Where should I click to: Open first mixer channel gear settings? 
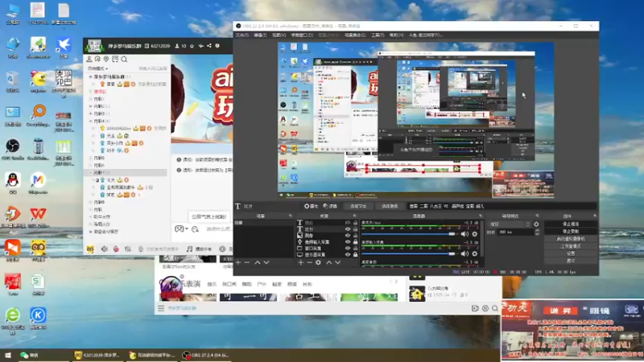coord(475,234)
